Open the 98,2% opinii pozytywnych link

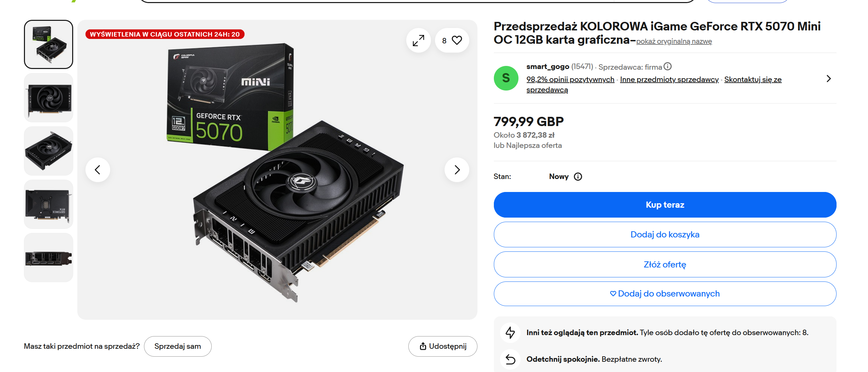click(570, 80)
